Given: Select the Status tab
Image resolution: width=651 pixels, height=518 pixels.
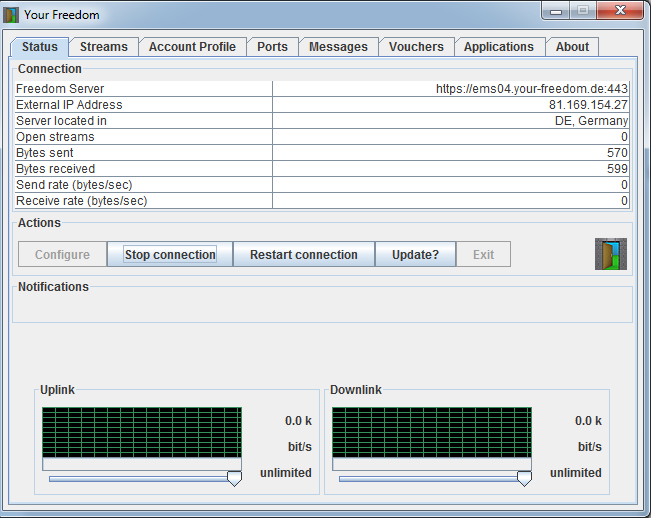Looking at the screenshot, I should click(40, 47).
